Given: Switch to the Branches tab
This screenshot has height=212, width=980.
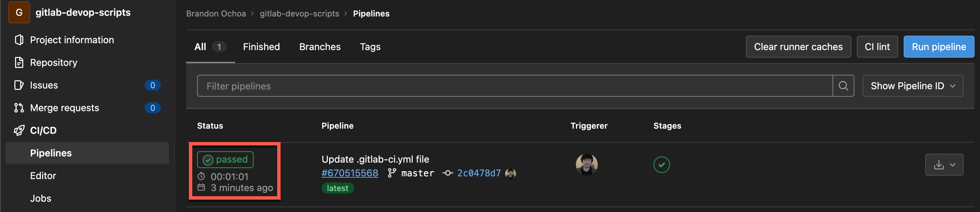Looking at the screenshot, I should point(320,47).
